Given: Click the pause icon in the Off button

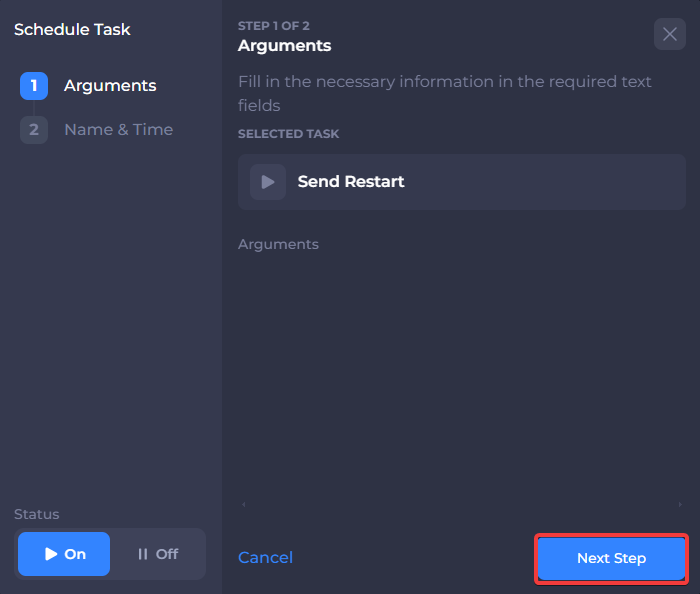Looking at the screenshot, I should [142, 554].
